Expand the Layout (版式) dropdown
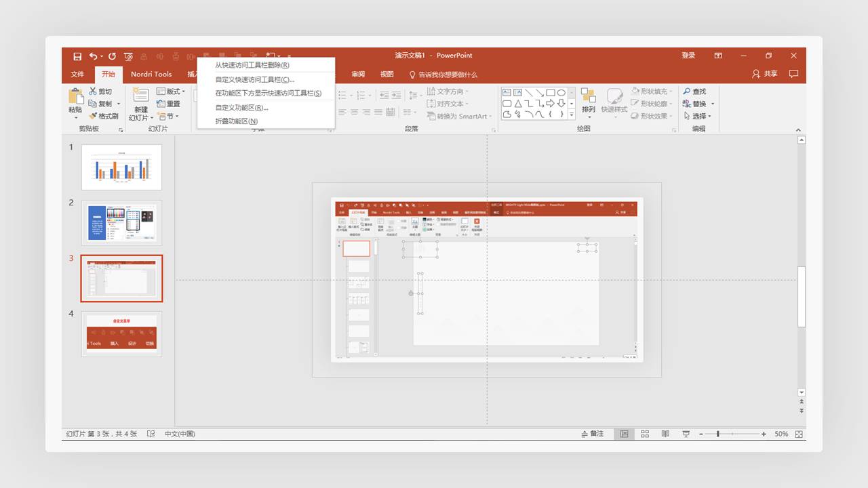 point(171,91)
